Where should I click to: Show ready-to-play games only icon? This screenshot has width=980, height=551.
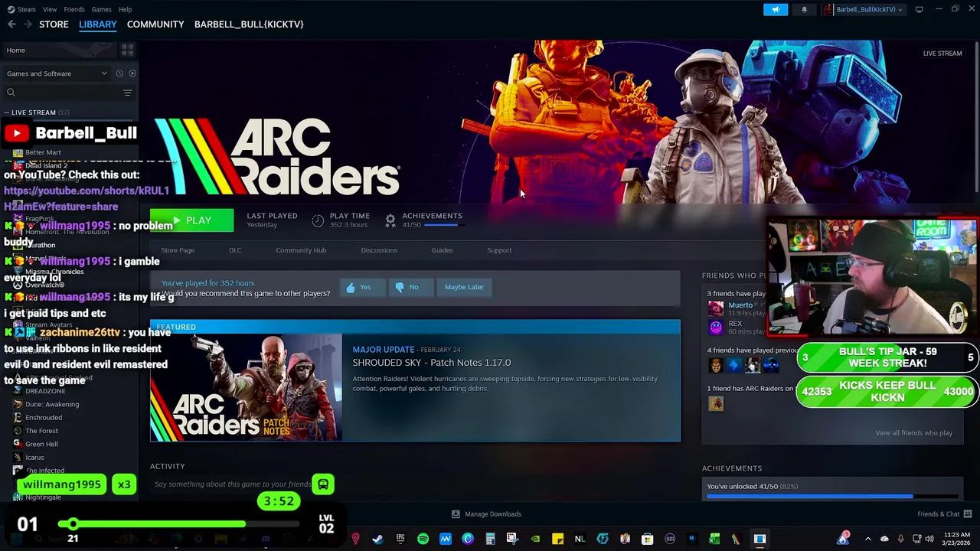pos(132,73)
